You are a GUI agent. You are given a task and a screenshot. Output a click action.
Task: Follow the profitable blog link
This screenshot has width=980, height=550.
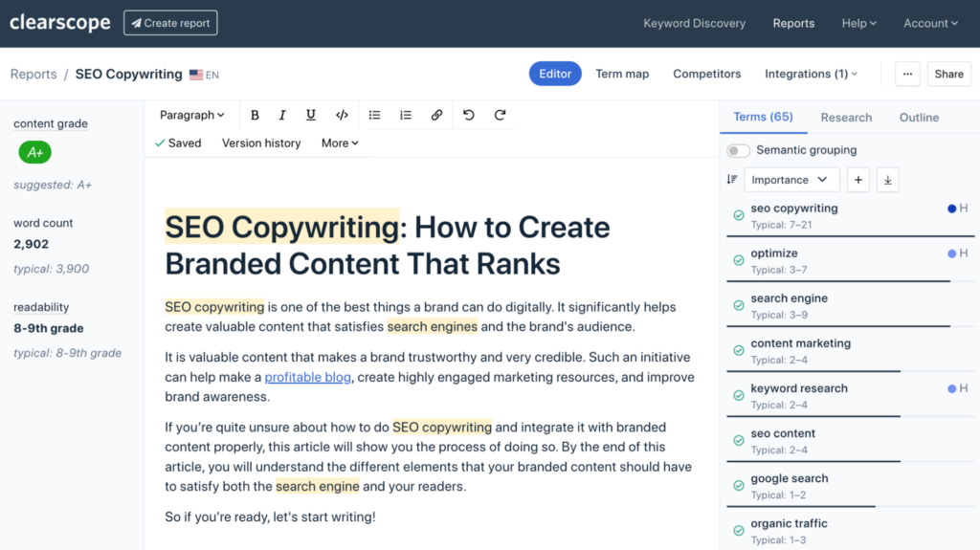[x=308, y=377]
